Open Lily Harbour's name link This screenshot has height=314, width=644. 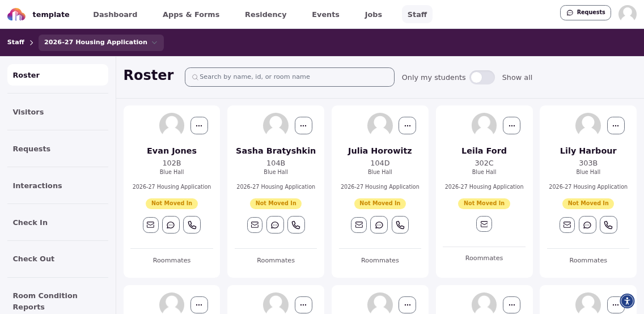(x=588, y=151)
